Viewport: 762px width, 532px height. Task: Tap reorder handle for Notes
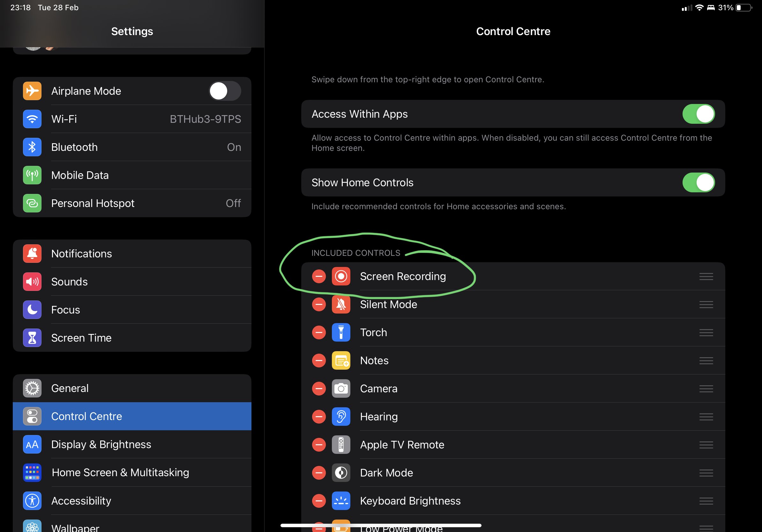click(x=706, y=360)
